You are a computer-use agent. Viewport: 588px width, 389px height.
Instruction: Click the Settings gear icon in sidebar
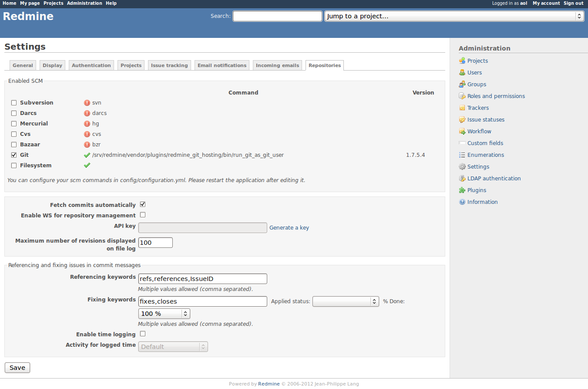(x=462, y=167)
